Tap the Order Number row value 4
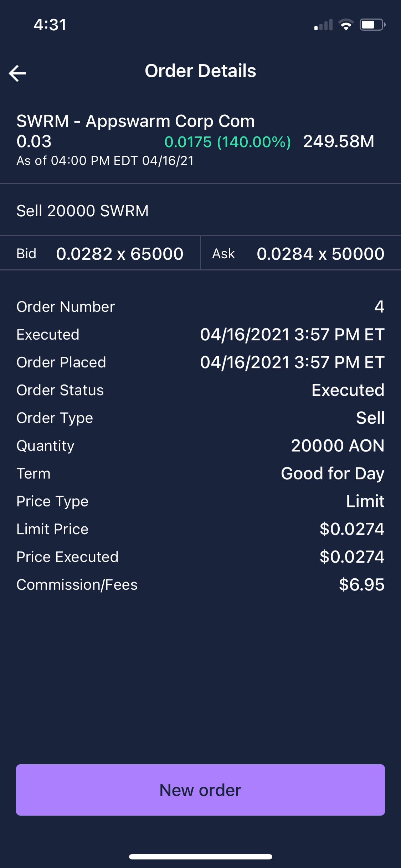The image size is (401, 868). [x=379, y=307]
